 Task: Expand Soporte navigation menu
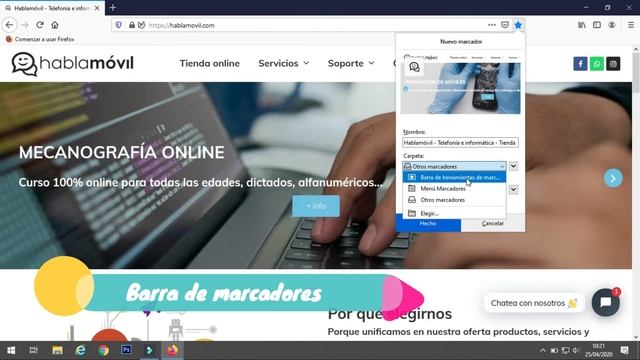tap(351, 63)
